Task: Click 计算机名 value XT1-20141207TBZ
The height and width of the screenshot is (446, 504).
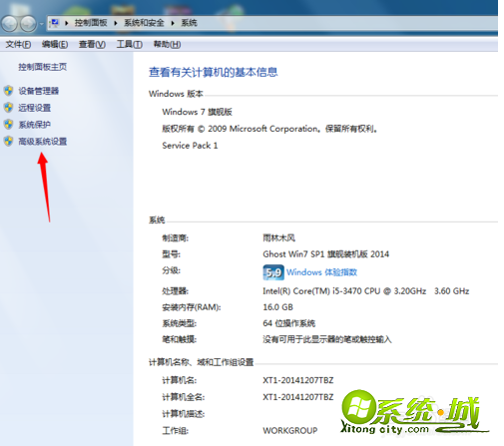Action: coord(298,380)
